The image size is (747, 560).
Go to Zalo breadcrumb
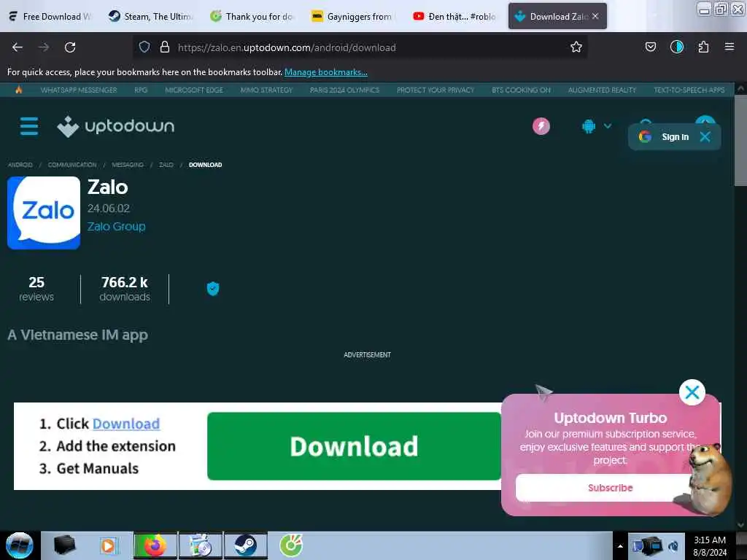[x=166, y=165]
